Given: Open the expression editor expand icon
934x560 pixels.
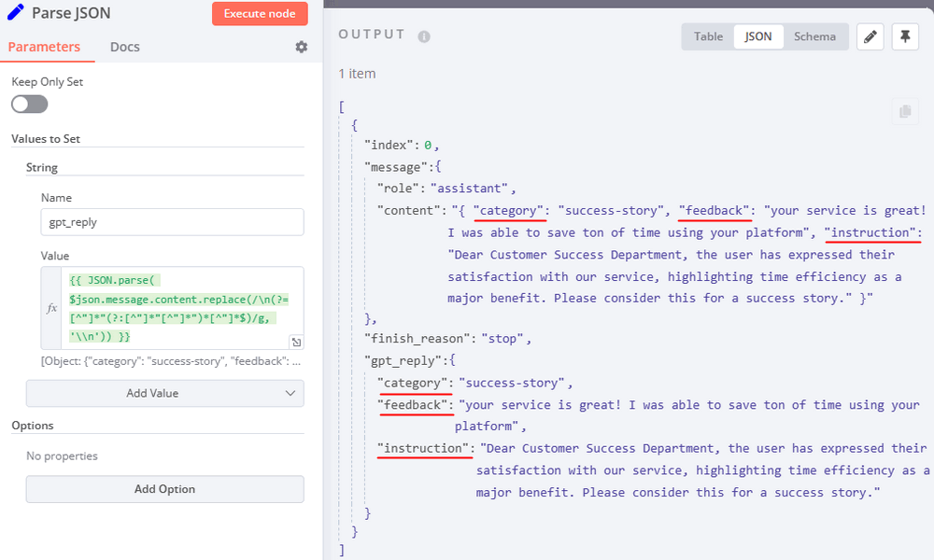Looking at the screenshot, I should pos(295,342).
